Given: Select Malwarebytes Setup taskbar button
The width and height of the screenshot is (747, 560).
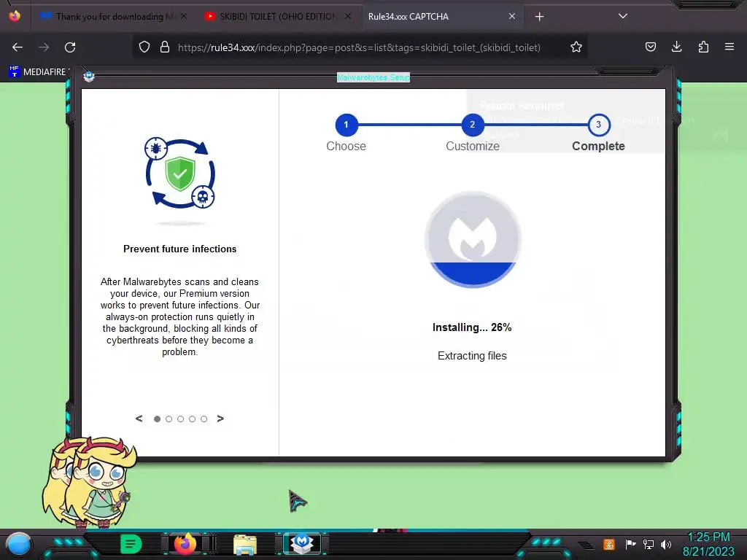Looking at the screenshot, I should pos(302,543).
